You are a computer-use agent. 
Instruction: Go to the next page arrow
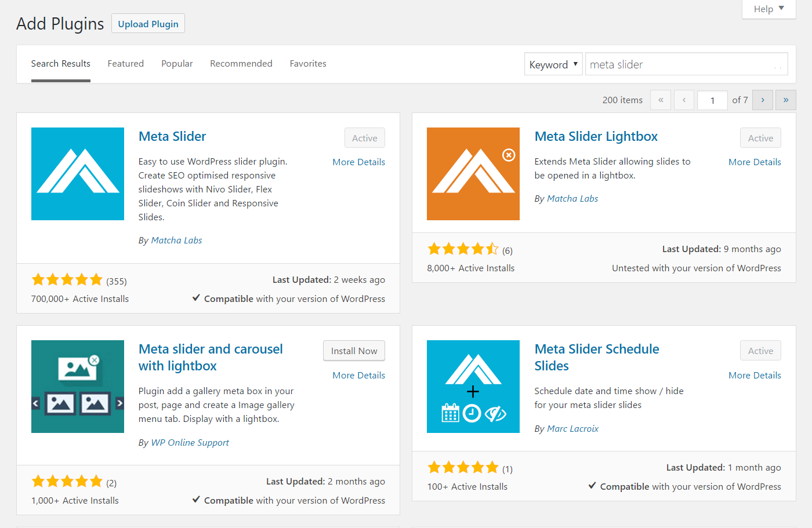[x=763, y=100]
